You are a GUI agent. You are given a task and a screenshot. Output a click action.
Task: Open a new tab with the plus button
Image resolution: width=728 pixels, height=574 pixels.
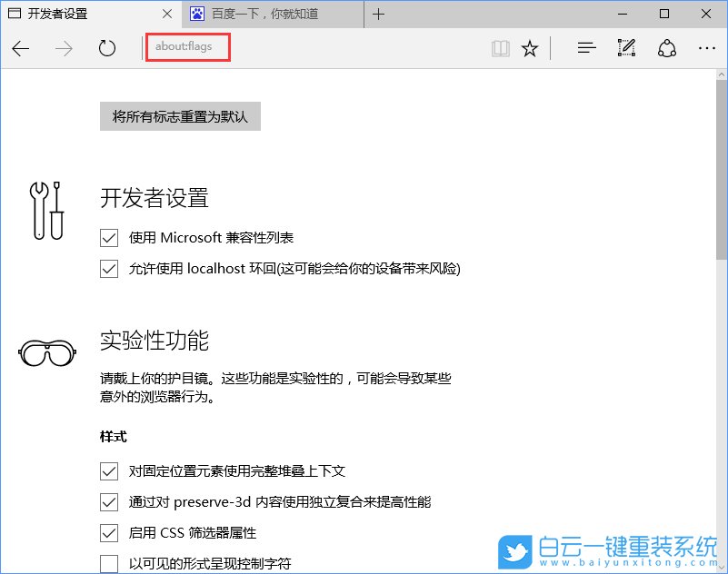(379, 14)
